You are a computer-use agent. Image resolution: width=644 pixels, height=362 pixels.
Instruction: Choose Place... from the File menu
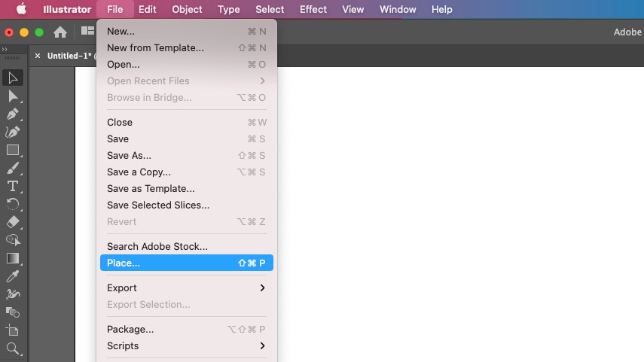pyautogui.click(x=187, y=263)
